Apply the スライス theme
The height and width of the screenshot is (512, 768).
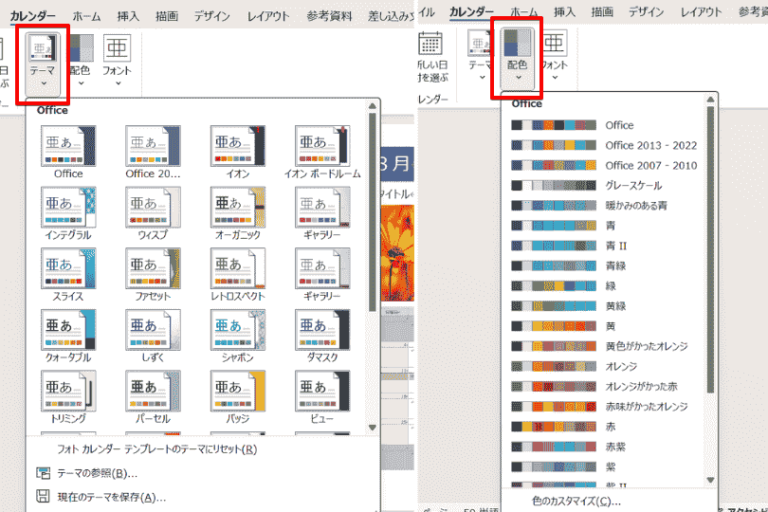(x=68, y=268)
